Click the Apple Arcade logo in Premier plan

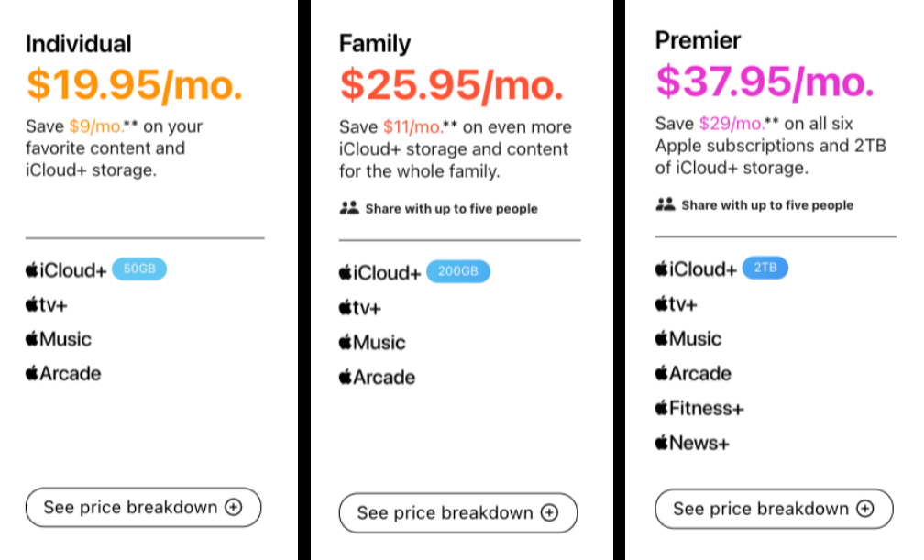[x=693, y=373]
